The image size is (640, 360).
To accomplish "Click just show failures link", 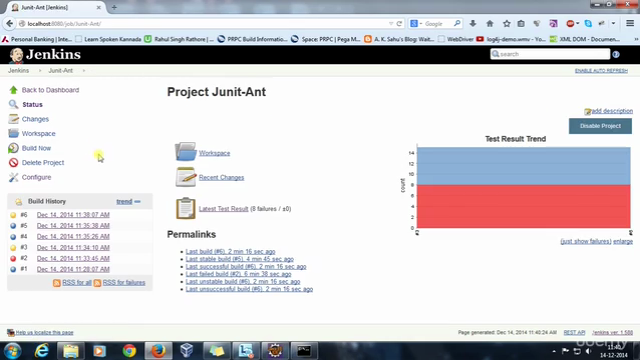I will [586, 241].
